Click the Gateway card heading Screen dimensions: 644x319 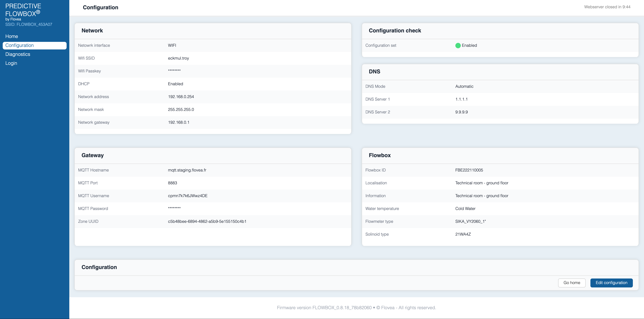(x=92, y=155)
